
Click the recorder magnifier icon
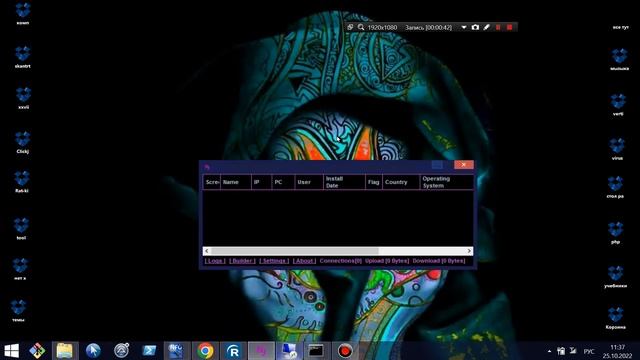pyautogui.click(x=361, y=27)
